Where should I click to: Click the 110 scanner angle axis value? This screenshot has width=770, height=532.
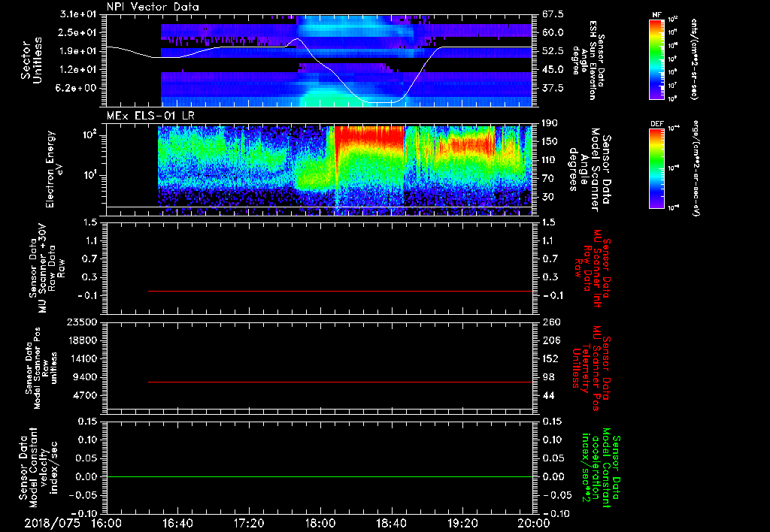point(550,160)
